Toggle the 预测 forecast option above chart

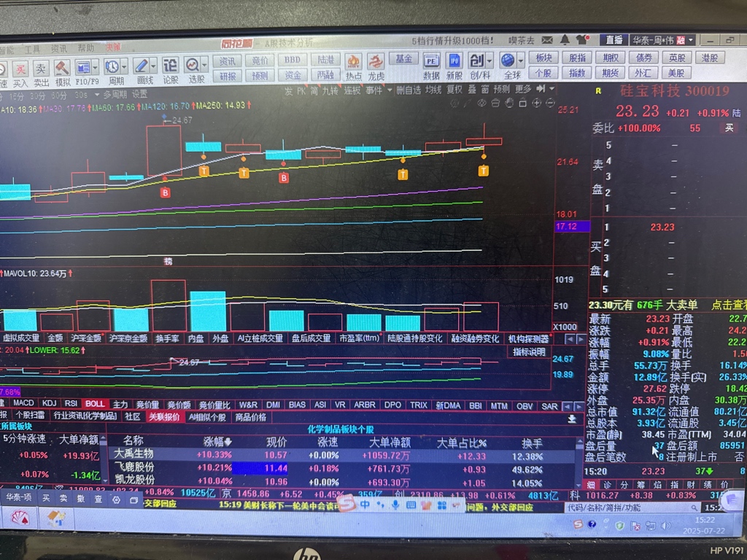tap(501, 89)
